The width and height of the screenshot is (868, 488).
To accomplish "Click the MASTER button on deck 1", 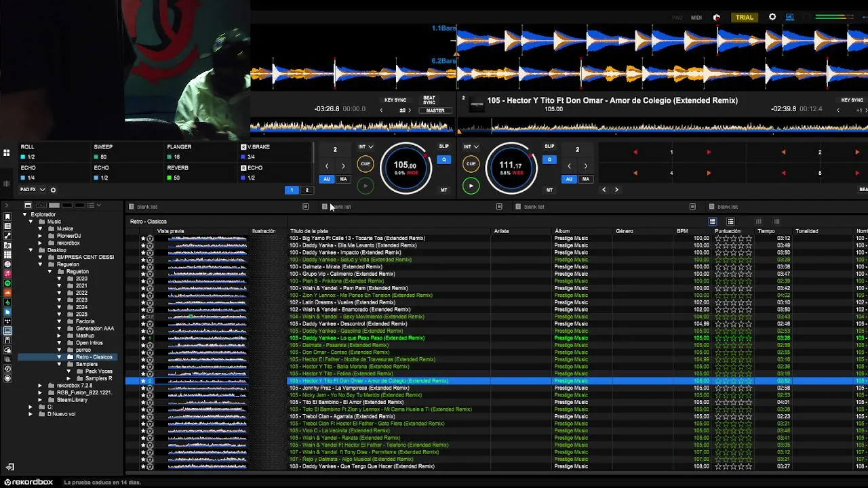I will click(435, 110).
